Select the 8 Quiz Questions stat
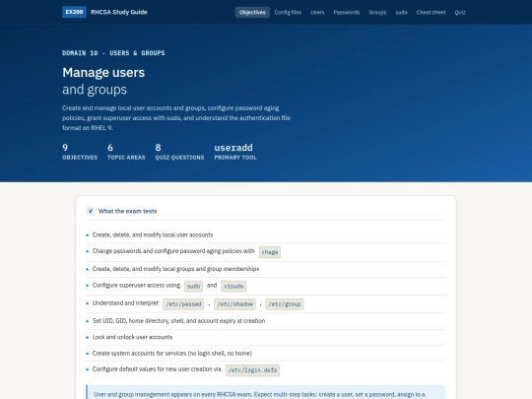Image resolution: width=532 pixels, height=399 pixels. tap(179, 152)
